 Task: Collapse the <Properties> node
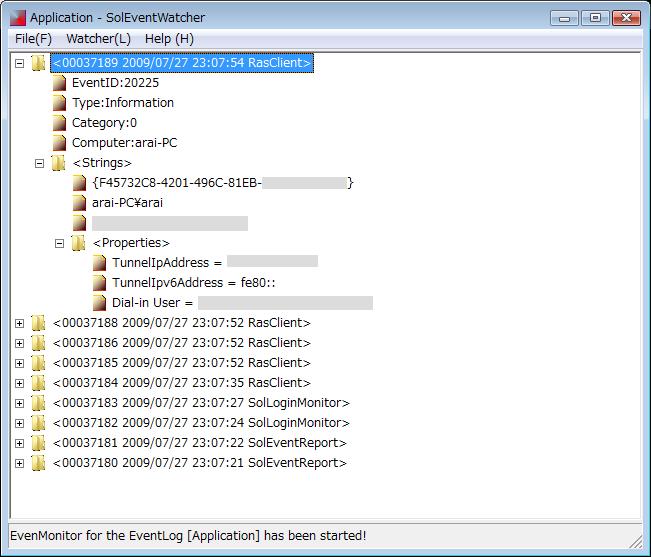(x=59, y=244)
